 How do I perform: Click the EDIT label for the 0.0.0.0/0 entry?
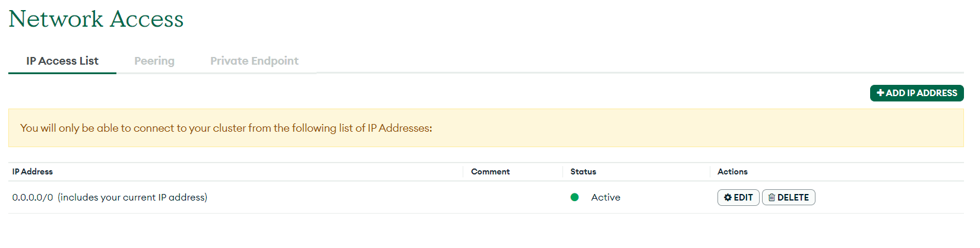[x=743, y=198]
